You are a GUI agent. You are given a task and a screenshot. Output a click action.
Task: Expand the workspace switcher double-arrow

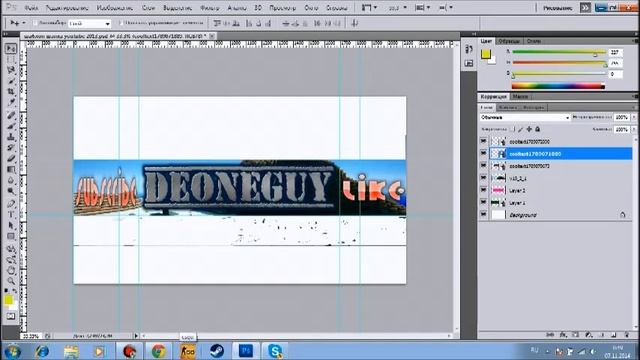585,8
